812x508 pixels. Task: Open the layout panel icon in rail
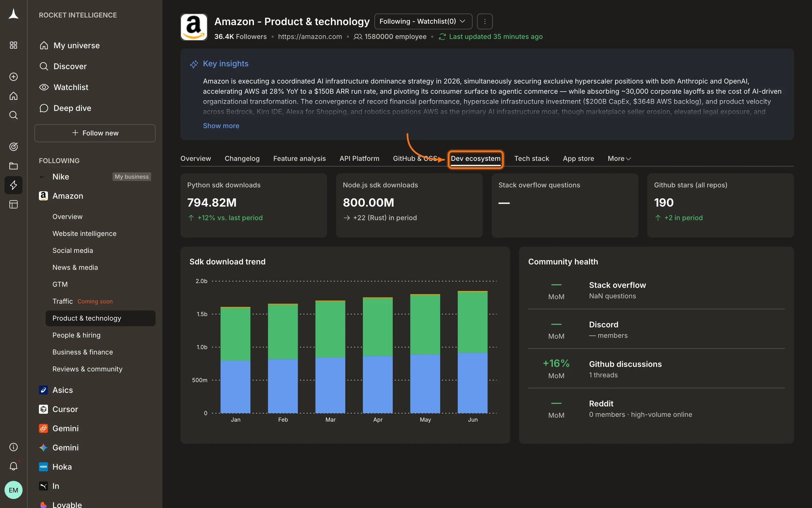[x=14, y=204]
